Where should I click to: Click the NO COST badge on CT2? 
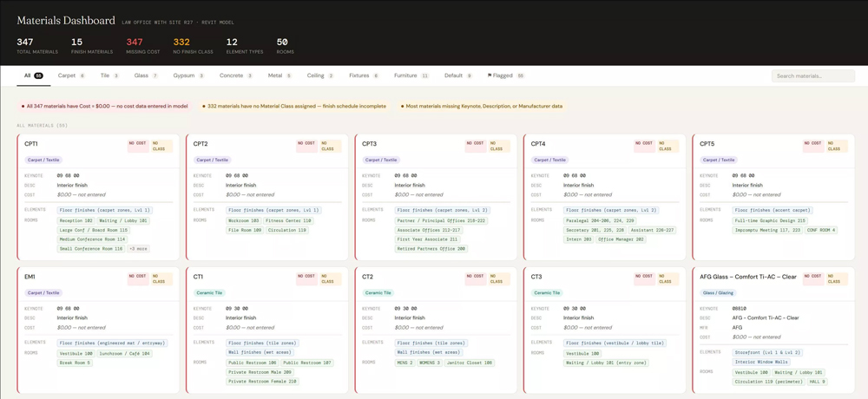click(x=476, y=278)
